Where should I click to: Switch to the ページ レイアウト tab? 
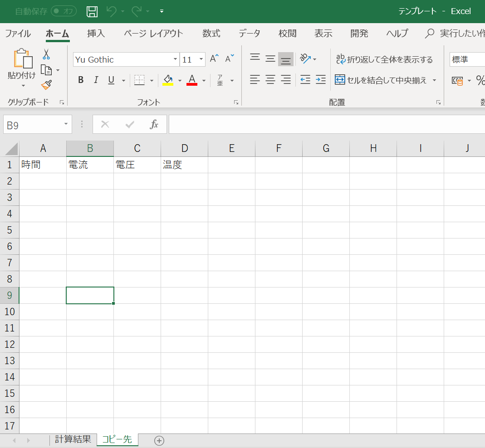153,33
